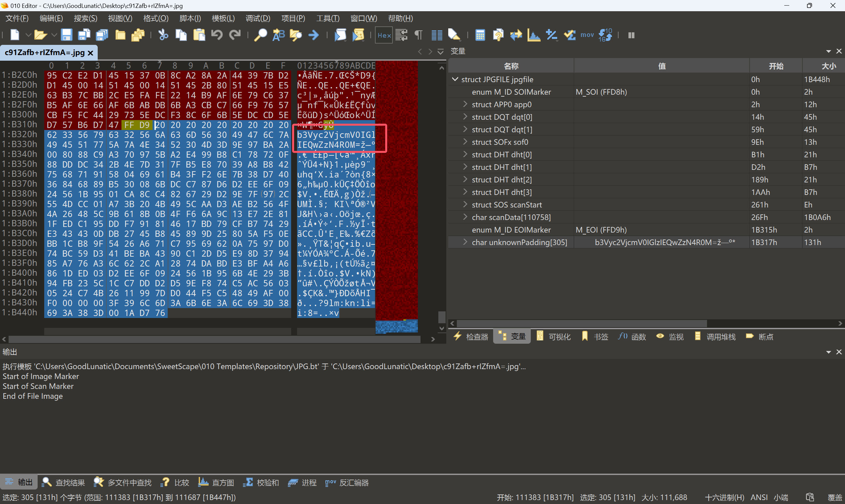Toggle word wrap / linefeeds icon

[x=401, y=35]
